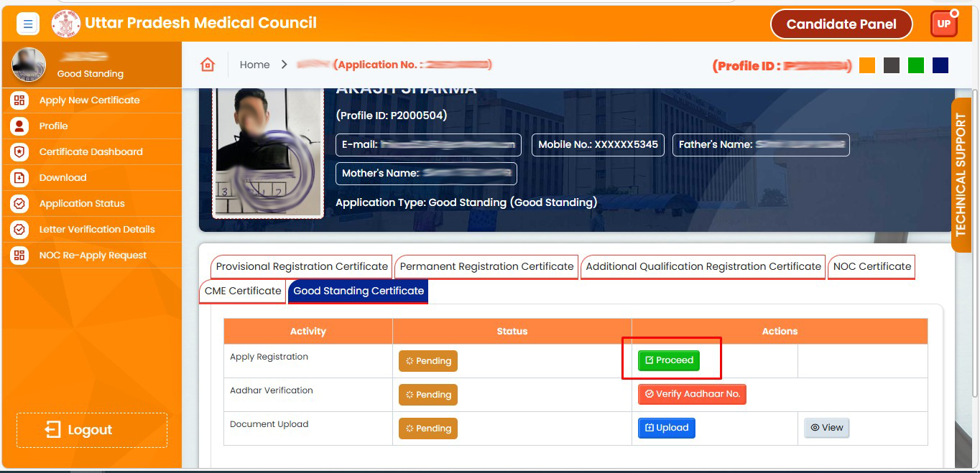The image size is (980, 473).
Task: Switch to Provisional Registration Certificate tab
Action: tap(301, 266)
